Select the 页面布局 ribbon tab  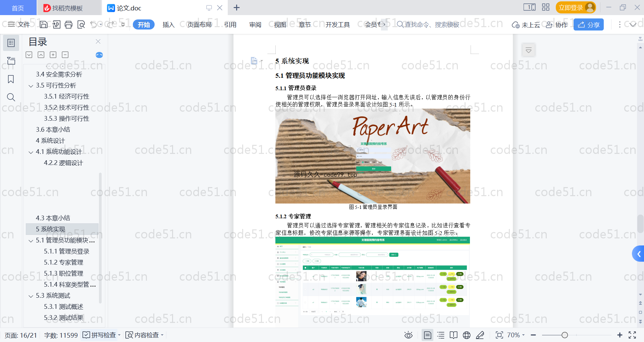click(199, 24)
